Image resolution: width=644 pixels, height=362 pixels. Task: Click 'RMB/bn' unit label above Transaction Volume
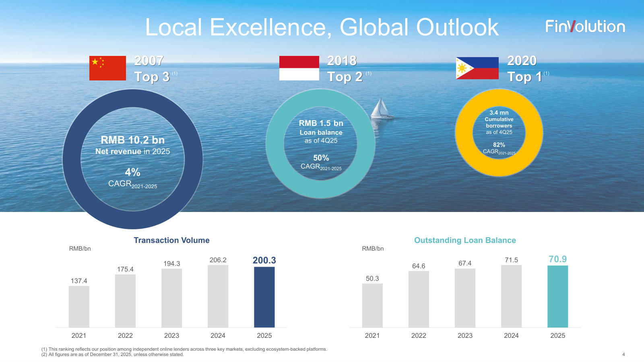80,249
